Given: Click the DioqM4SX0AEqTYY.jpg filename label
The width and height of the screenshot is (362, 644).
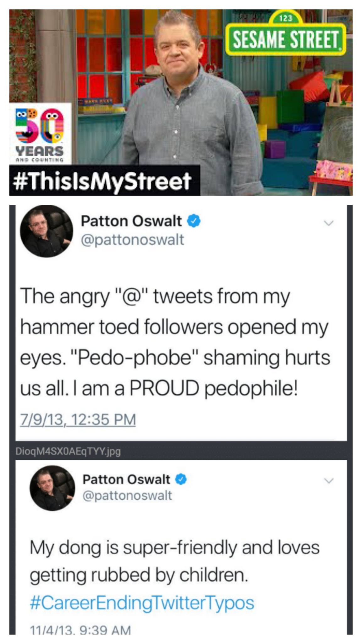Looking at the screenshot, I should pos(68,452).
